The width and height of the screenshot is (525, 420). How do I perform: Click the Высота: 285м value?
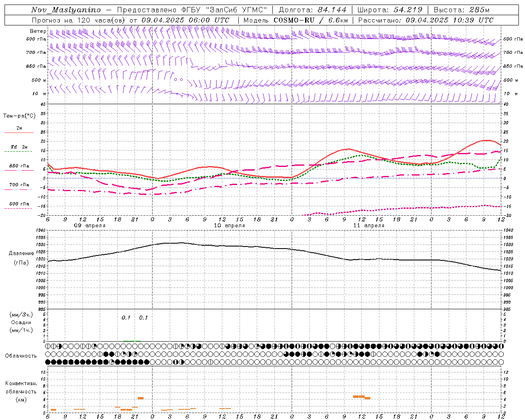click(x=461, y=10)
